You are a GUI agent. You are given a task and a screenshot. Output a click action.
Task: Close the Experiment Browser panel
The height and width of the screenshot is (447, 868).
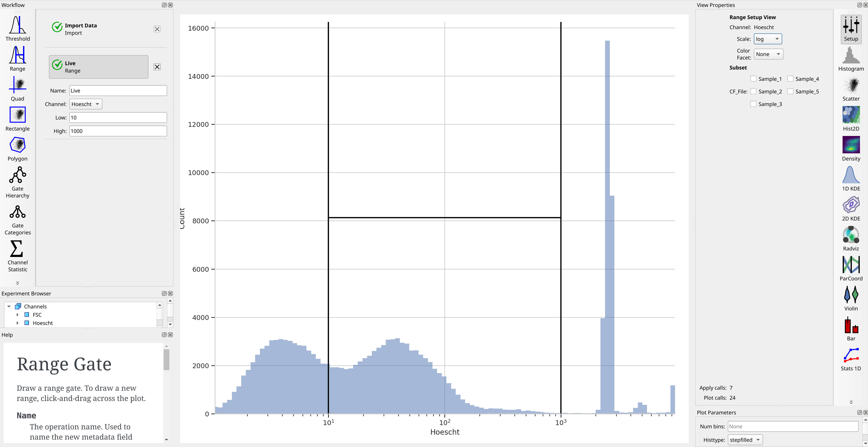click(x=171, y=293)
